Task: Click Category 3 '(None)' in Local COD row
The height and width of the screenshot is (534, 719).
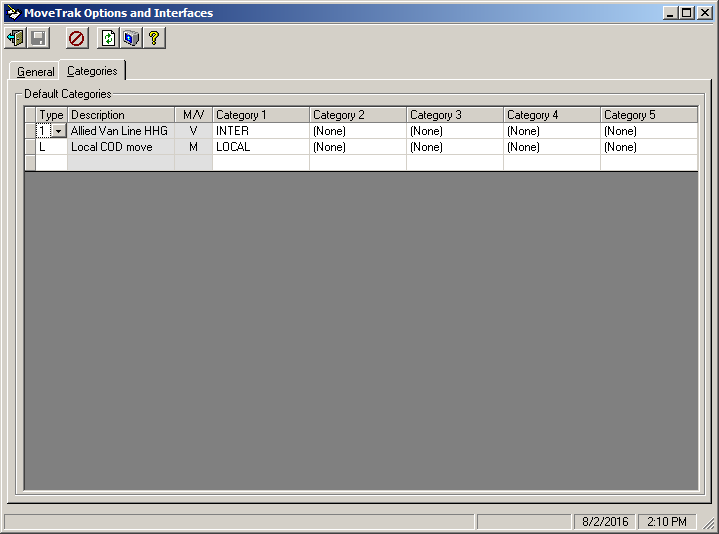Action: coord(455,147)
